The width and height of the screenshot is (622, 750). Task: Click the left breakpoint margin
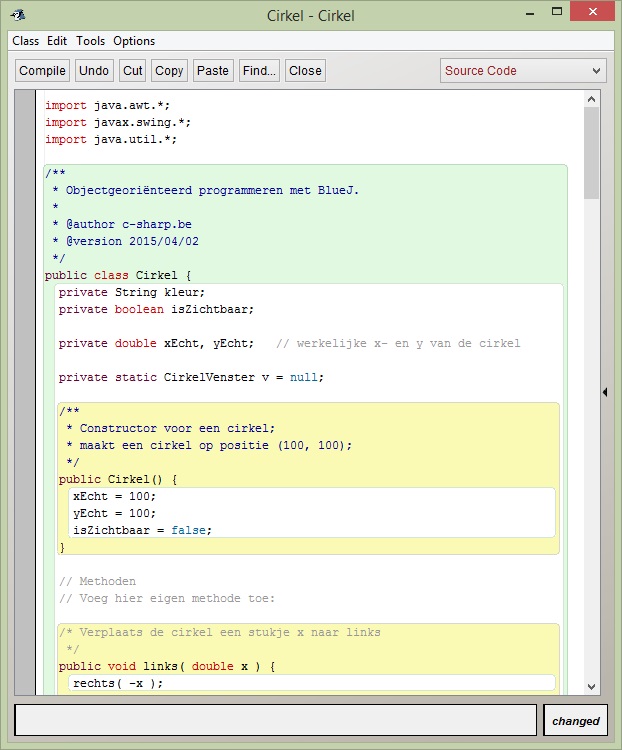[x=25, y=392]
